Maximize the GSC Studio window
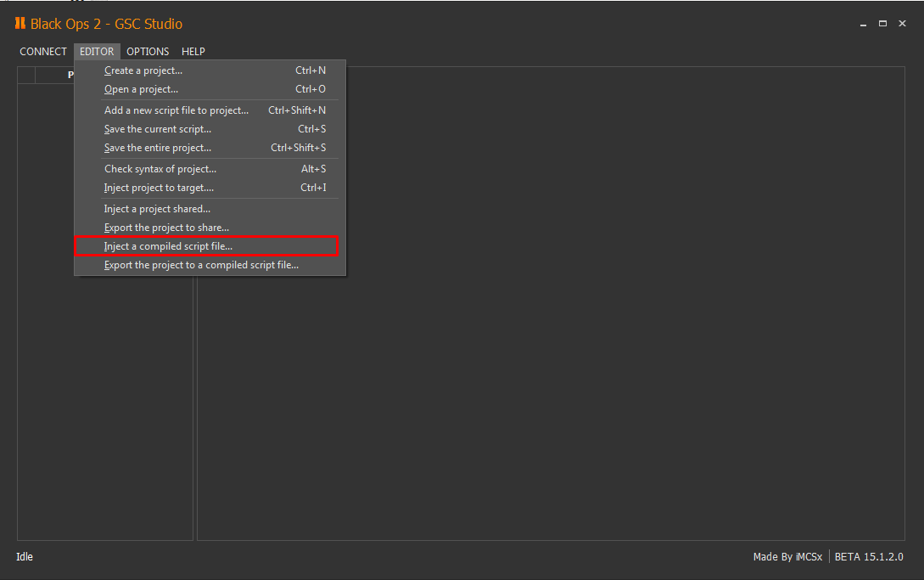 click(x=882, y=24)
